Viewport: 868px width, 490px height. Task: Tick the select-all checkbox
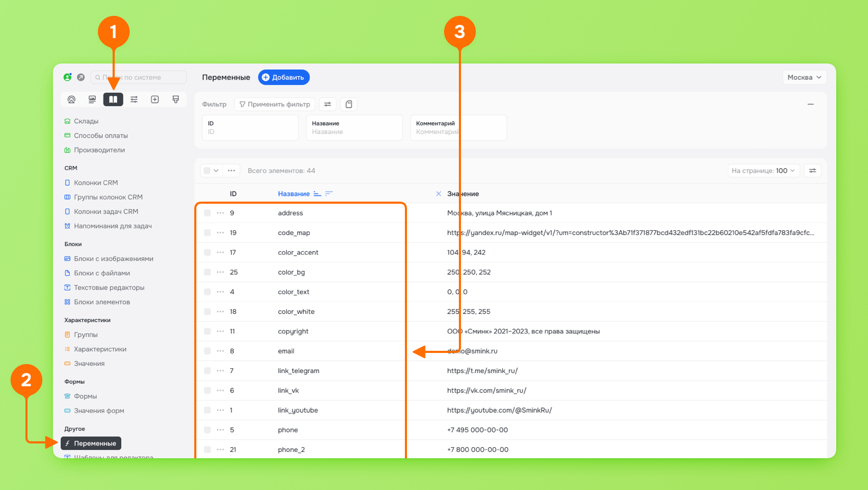point(207,170)
